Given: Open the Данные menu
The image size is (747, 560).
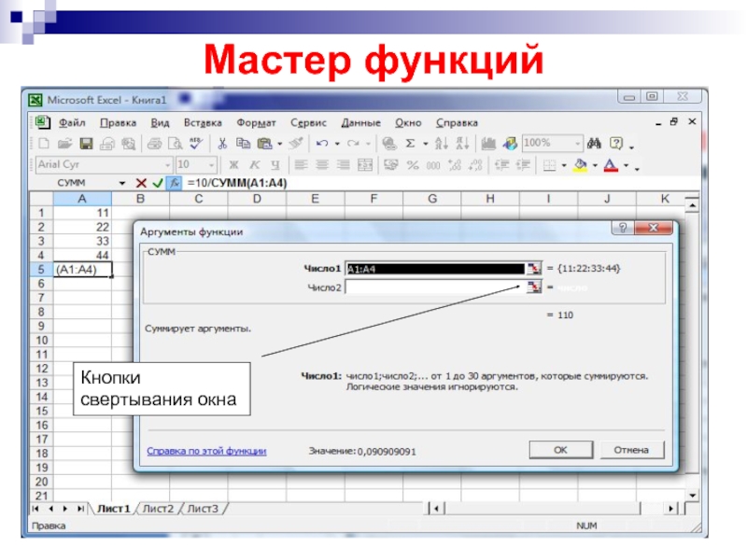Looking at the screenshot, I should tap(360, 123).
